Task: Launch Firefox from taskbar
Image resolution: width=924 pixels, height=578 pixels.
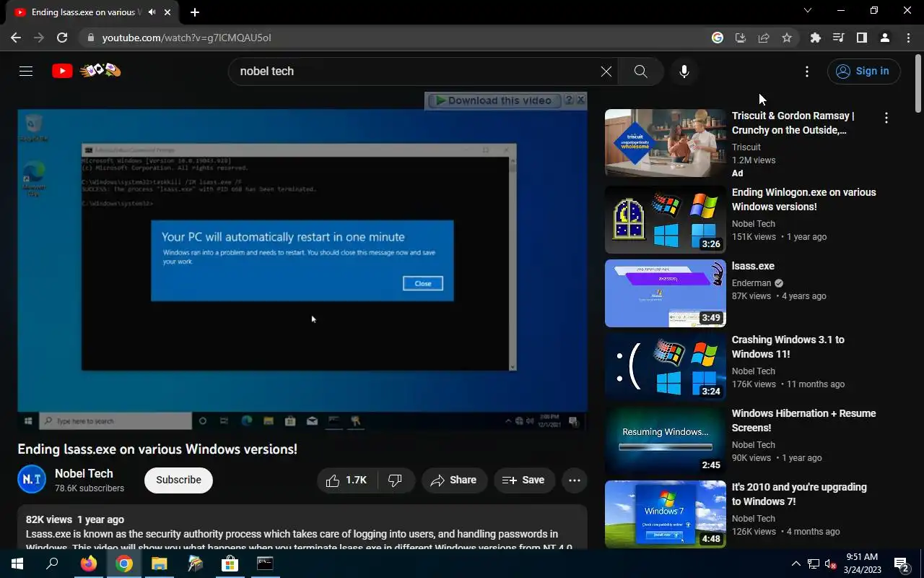Action: tap(89, 564)
